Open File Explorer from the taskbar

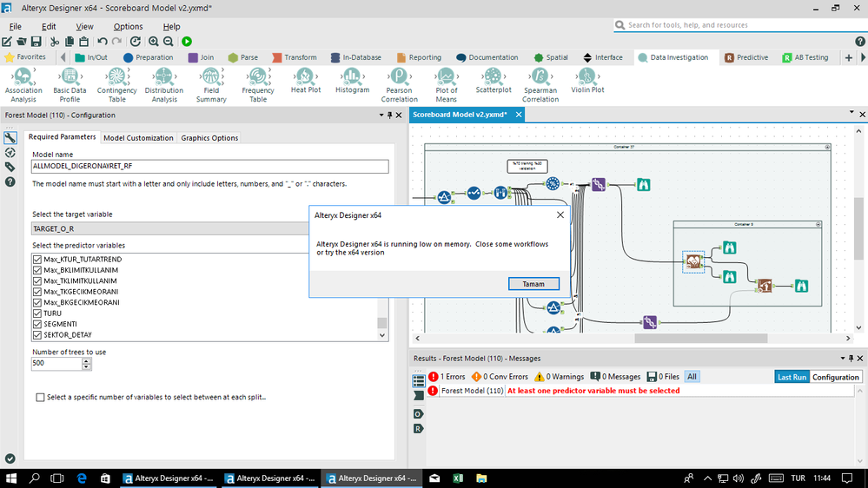481,478
